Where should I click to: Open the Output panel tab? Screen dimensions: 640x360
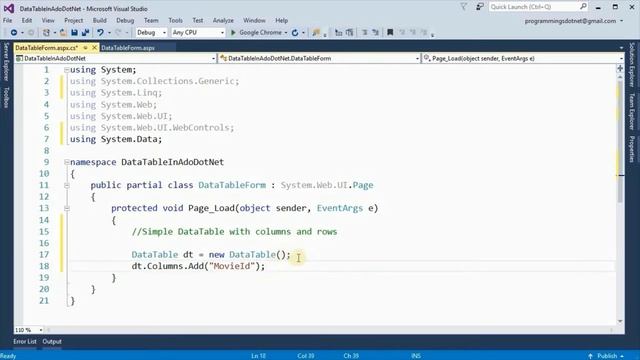(52, 342)
